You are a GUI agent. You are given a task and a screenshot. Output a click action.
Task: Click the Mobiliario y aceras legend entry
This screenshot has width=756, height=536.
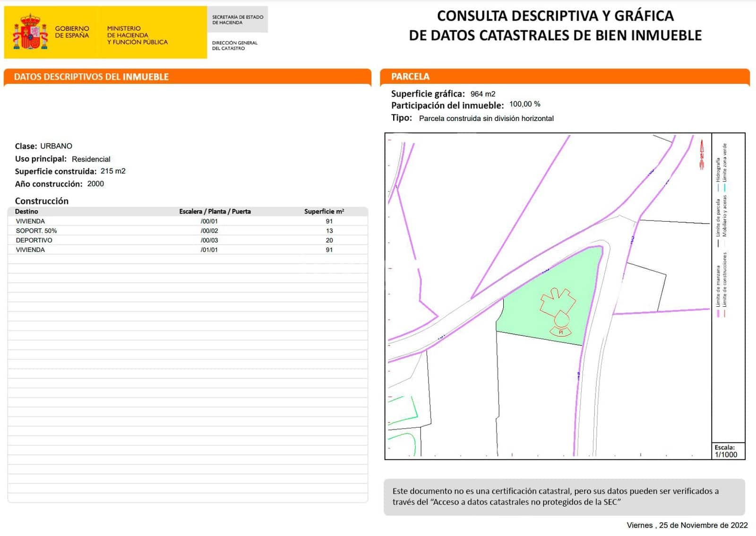(725, 242)
